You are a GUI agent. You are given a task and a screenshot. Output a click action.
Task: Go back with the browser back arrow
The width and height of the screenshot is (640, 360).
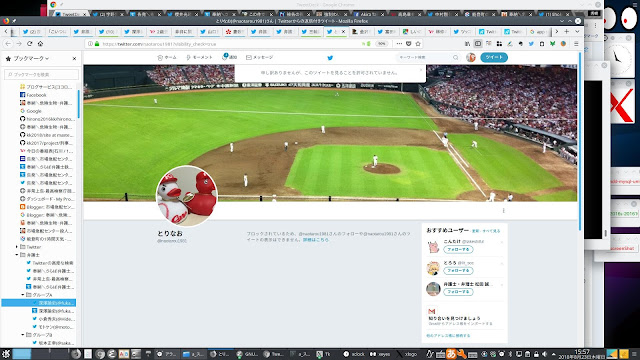[x=8, y=44]
